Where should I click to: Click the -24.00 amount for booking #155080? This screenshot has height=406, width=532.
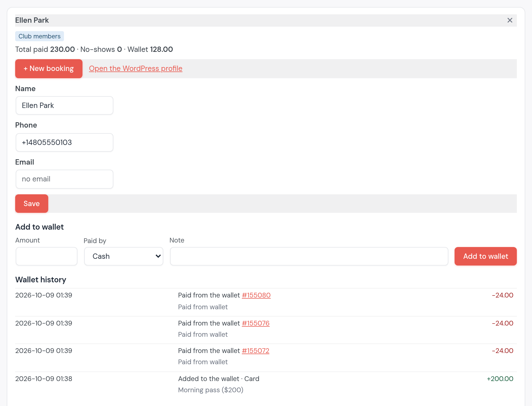[503, 295]
